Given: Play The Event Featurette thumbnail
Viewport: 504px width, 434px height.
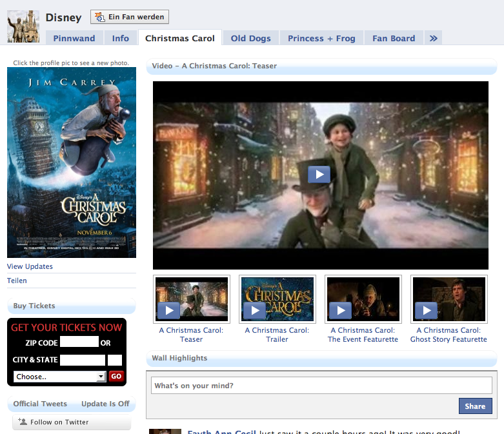Looking at the screenshot, I should pos(340,310).
